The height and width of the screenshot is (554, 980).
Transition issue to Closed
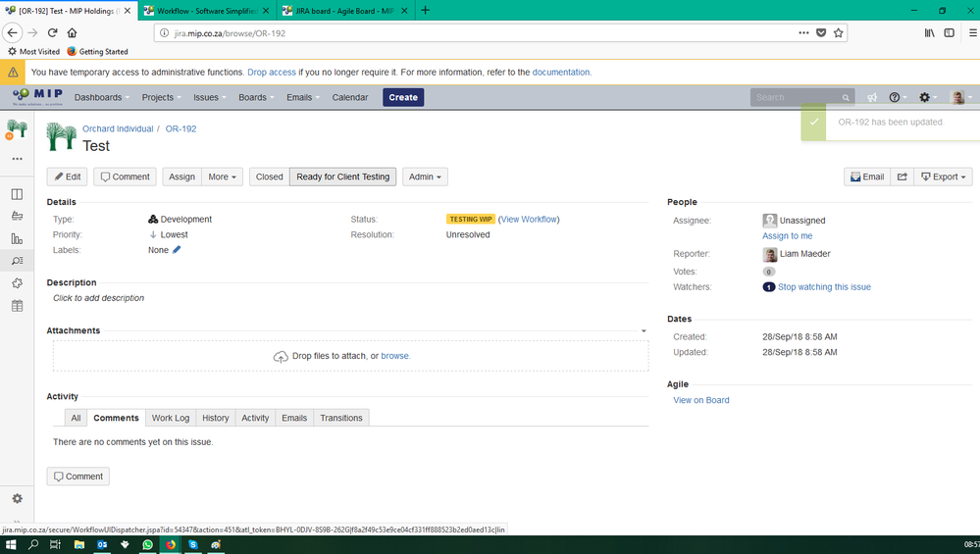tap(270, 176)
